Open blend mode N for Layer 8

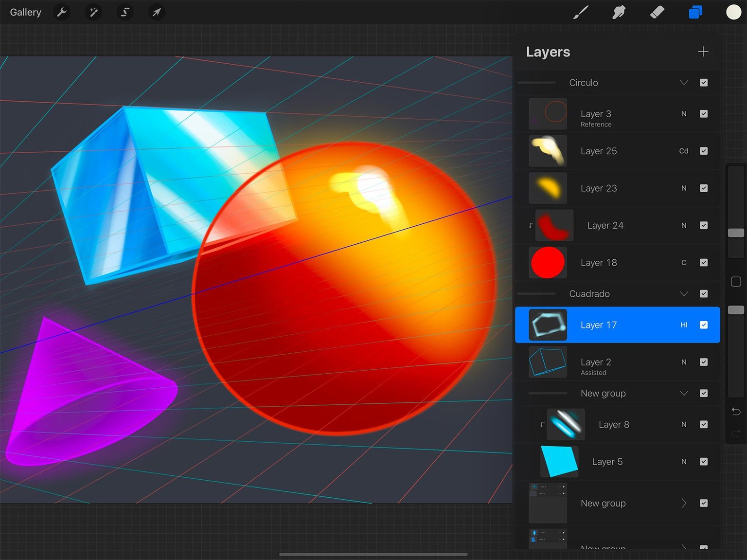pos(684,424)
